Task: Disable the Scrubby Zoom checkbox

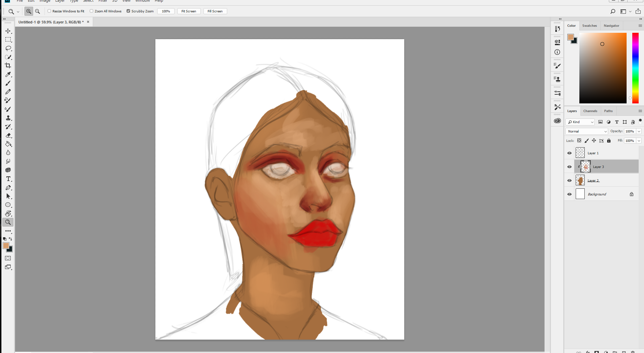Action: point(128,11)
